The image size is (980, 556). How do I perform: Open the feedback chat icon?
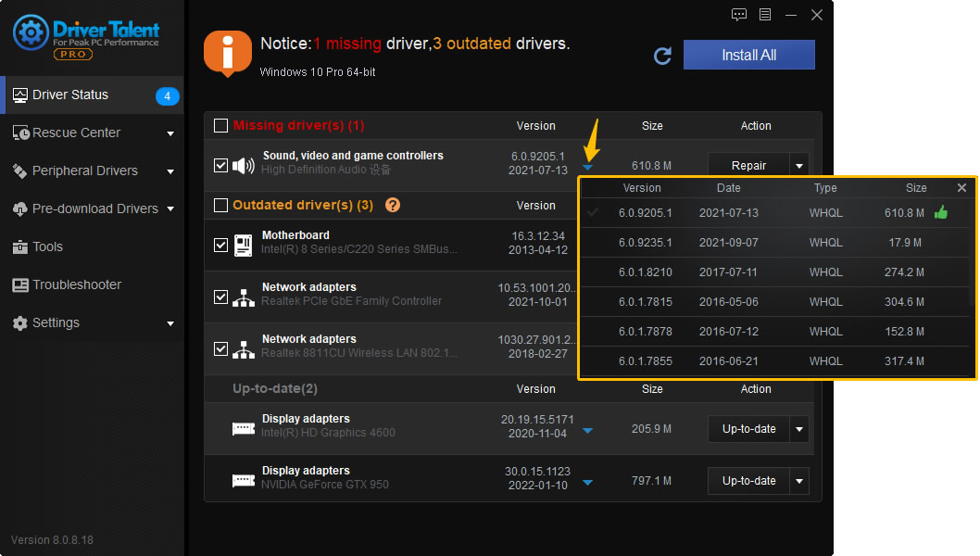click(739, 15)
